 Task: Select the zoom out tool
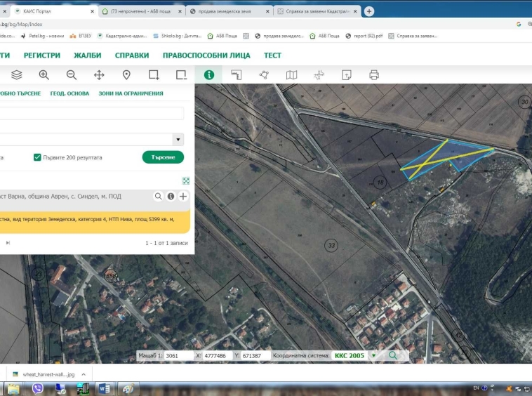pos(72,75)
